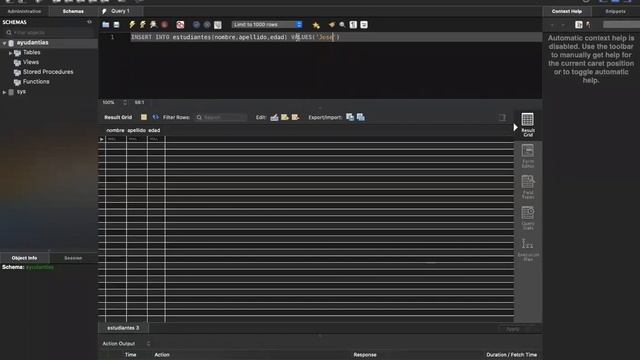Select the Views tree item
This screenshot has width=640, height=360.
pyautogui.click(x=31, y=62)
